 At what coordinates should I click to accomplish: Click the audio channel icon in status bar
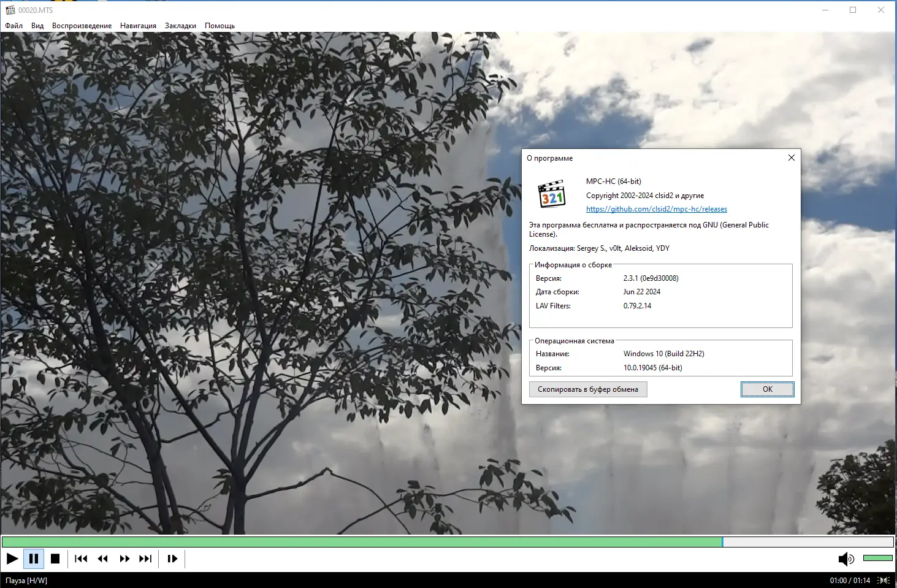pos(885,580)
